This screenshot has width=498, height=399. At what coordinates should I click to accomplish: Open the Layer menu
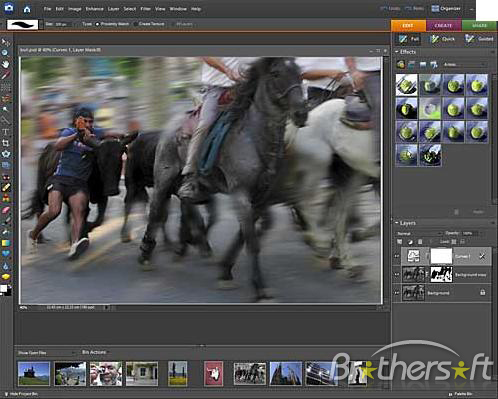113,9
